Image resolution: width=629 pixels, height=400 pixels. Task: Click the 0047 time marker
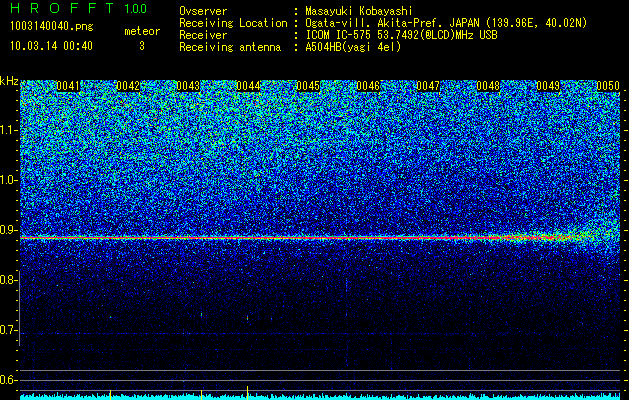[428, 86]
